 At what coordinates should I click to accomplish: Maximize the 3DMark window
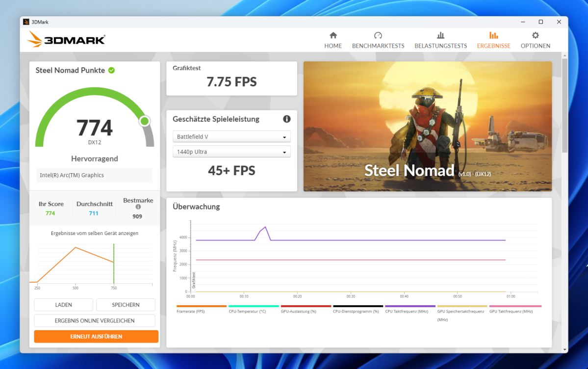(x=541, y=22)
